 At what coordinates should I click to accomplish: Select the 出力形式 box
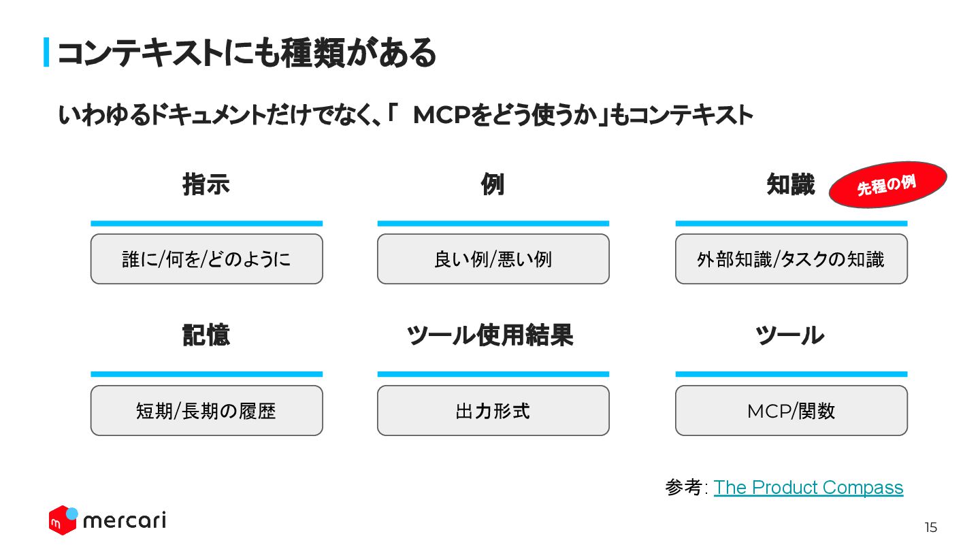tap(493, 411)
